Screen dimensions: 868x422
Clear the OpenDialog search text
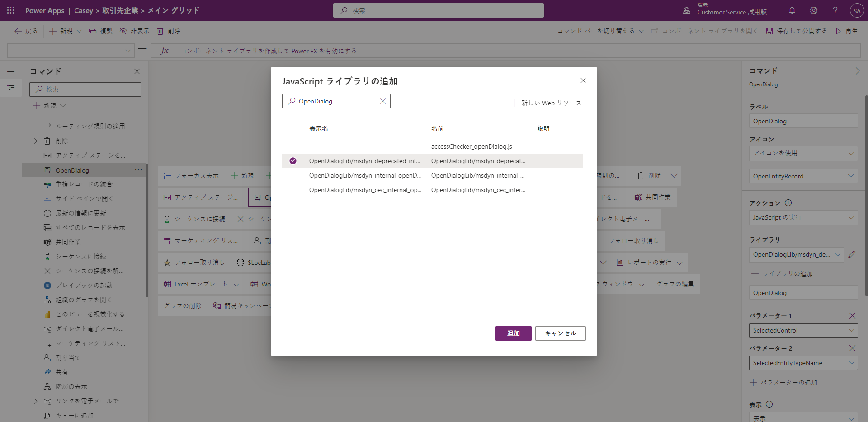coord(383,101)
